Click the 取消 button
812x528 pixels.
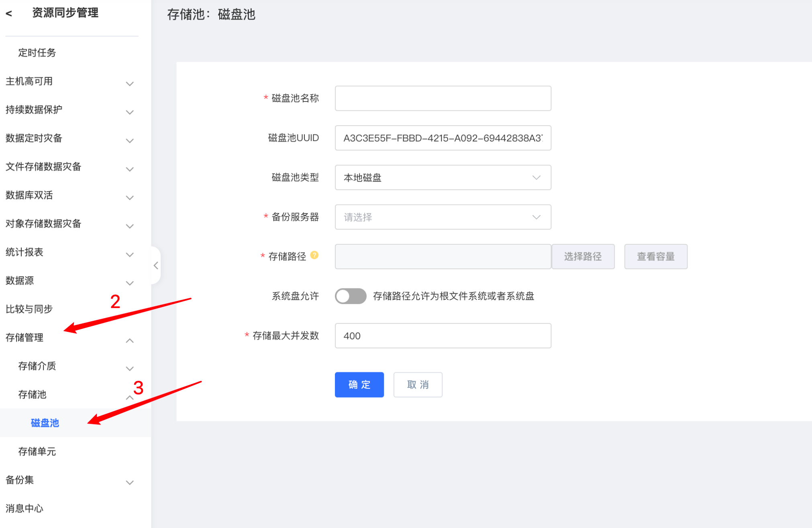pyautogui.click(x=418, y=385)
